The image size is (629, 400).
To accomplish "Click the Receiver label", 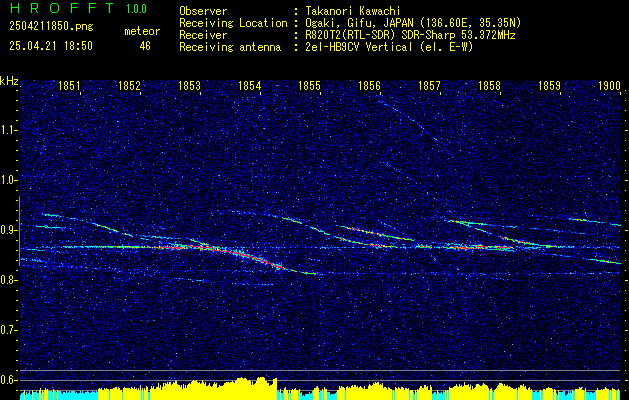I will pyautogui.click(x=203, y=35).
